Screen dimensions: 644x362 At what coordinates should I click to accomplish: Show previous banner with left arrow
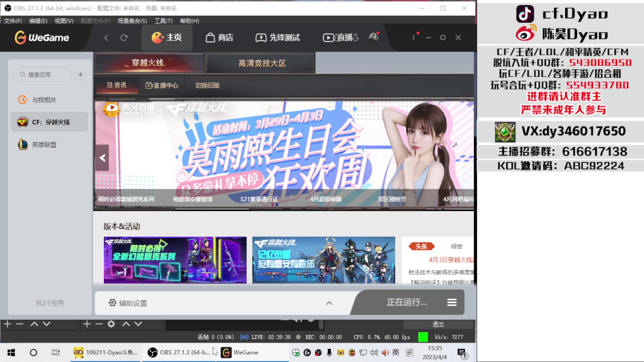pyautogui.click(x=102, y=158)
